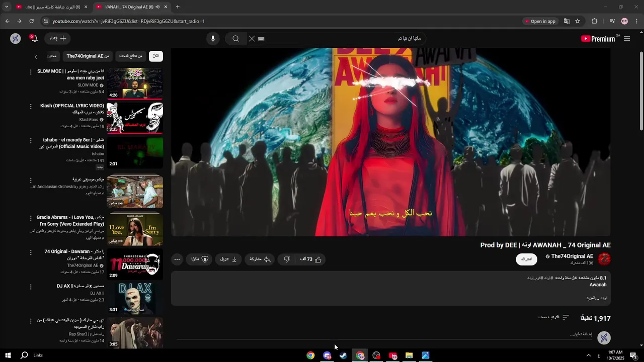Open the browser extensions puzzle icon

(x=595, y=21)
